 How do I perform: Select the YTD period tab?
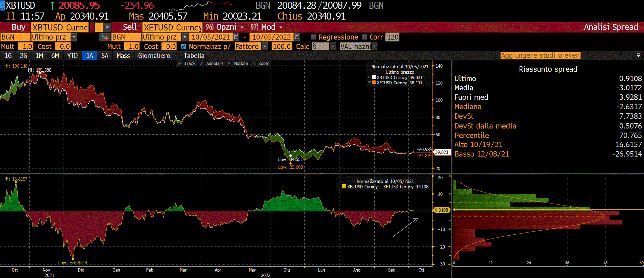click(72, 56)
